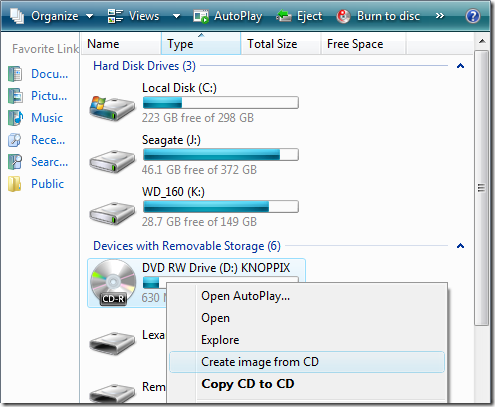Image resolution: width=495 pixels, height=407 pixels.
Task: Click the WD_160 (K:) usage bar
Action: pyautogui.click(x=221, y=207)
